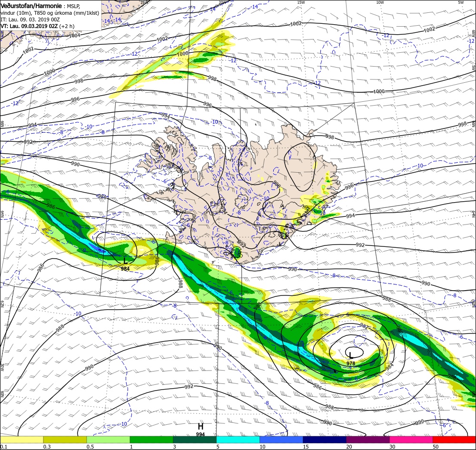Click the yellow 0.1–0.3 legend swatch
The image size is (476, 450).
tap(22, 440)
